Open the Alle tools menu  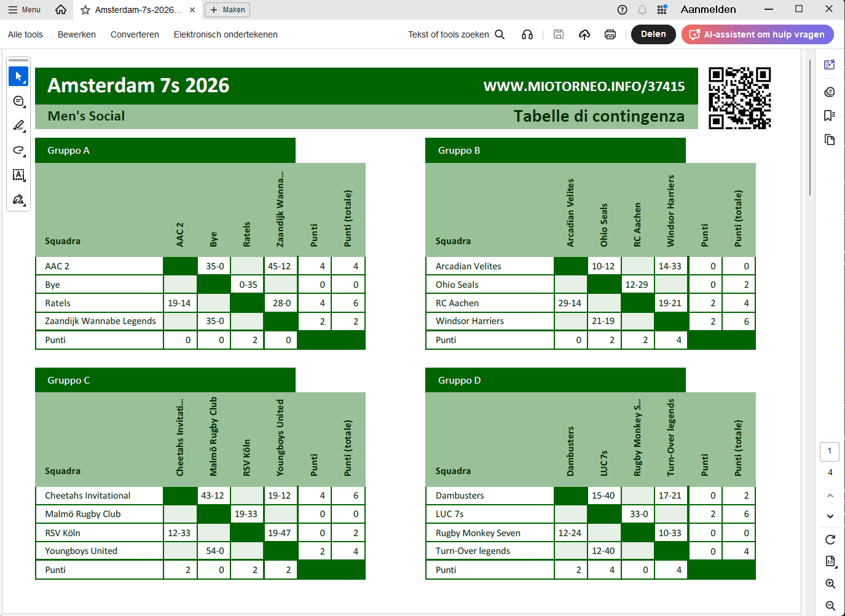[x=25, y=34]
